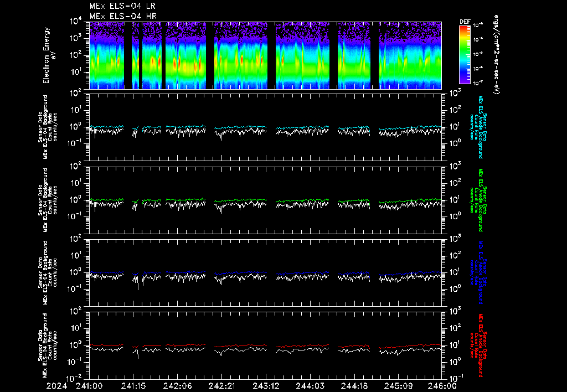Click the 10^4 tick on Electron Energy axis
The image size is (567, 392).
76,20
